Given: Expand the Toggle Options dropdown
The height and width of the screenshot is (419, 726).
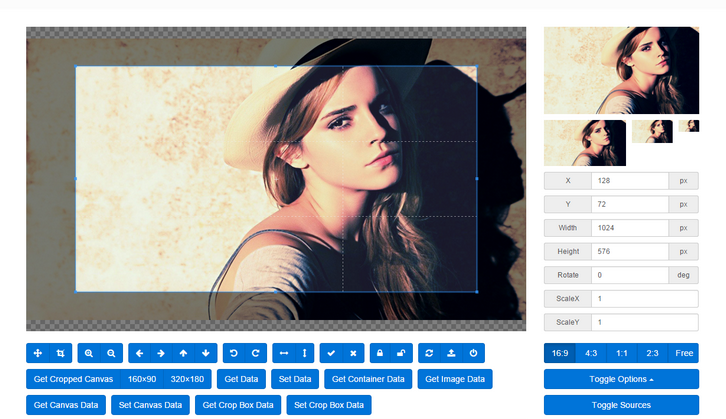Looking at the screenshot, I should [621, 379].
